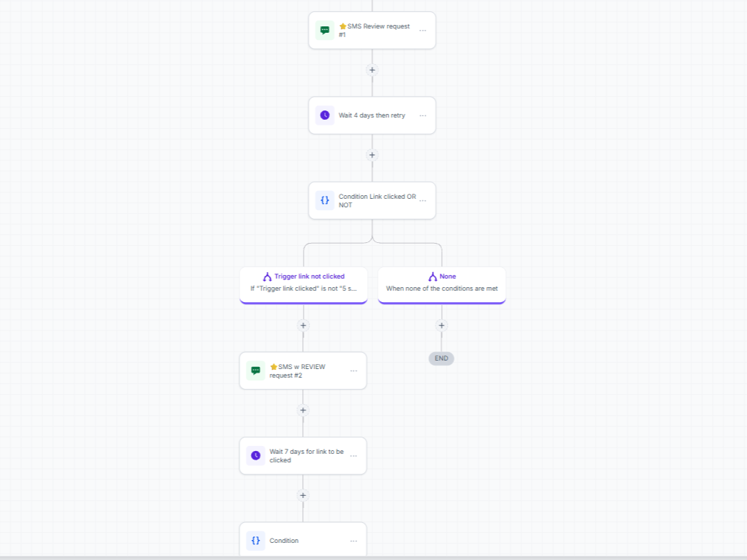
Task: Click the curly braces icon on Link clicked condition
Action: coord(324,200)
